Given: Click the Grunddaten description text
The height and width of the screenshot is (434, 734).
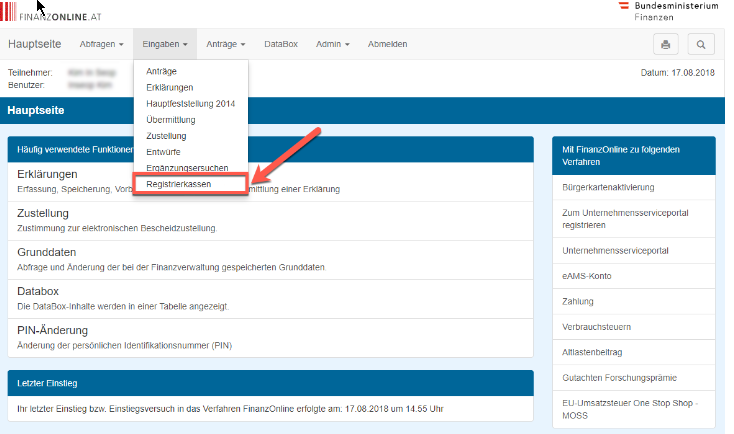Looking at the screenshot, I should (x=171, y=267).
